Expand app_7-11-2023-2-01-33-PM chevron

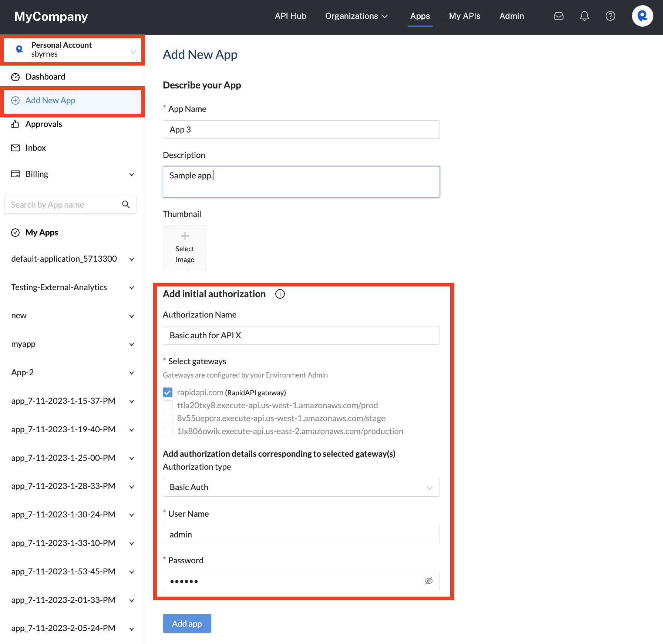point(132,600)
